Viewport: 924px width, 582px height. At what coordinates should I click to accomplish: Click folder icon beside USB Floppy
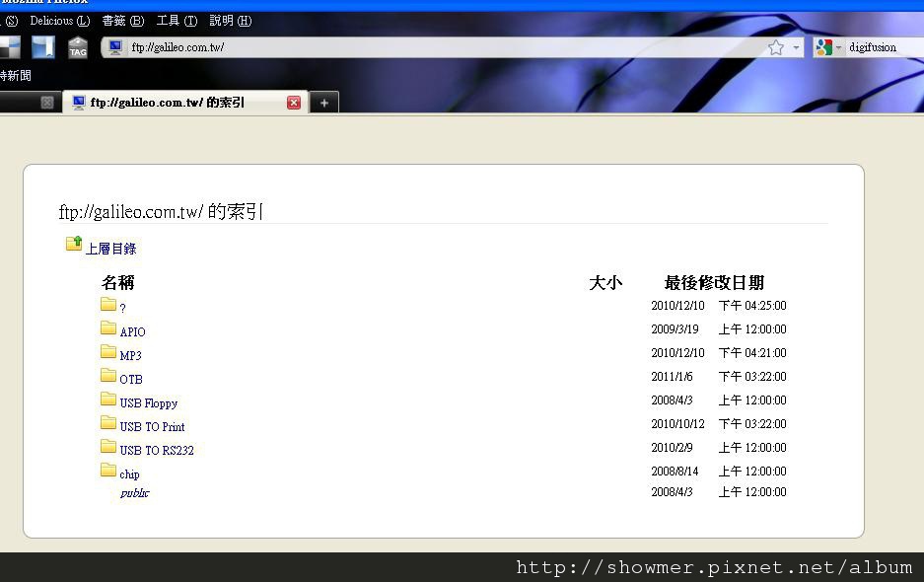point(108,399)
